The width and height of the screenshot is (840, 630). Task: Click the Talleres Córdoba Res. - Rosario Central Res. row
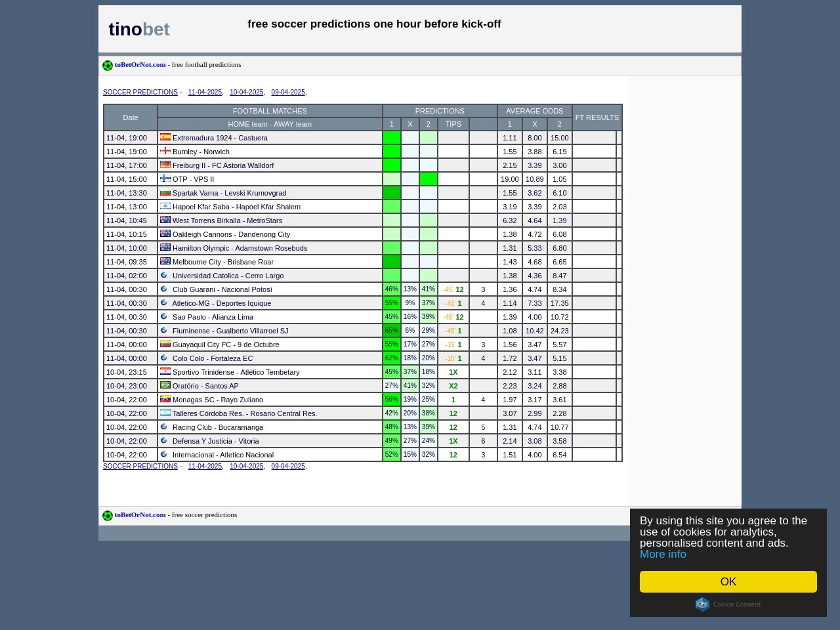(x=363, y=413)
